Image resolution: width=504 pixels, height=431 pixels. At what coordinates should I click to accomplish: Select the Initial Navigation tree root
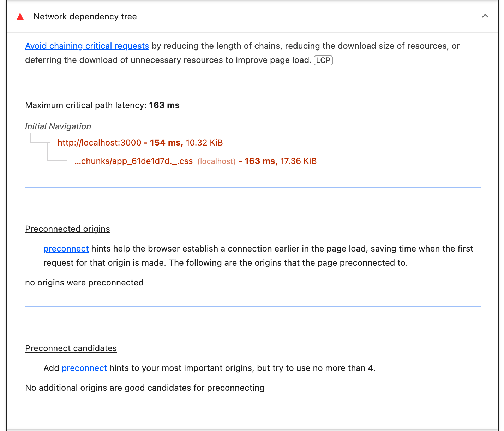tap(58, 126)
